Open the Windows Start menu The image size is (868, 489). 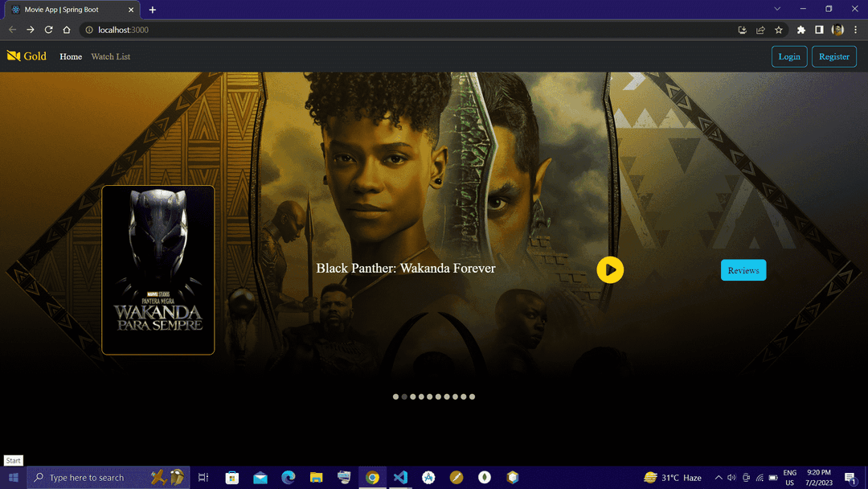coord(14,478)
